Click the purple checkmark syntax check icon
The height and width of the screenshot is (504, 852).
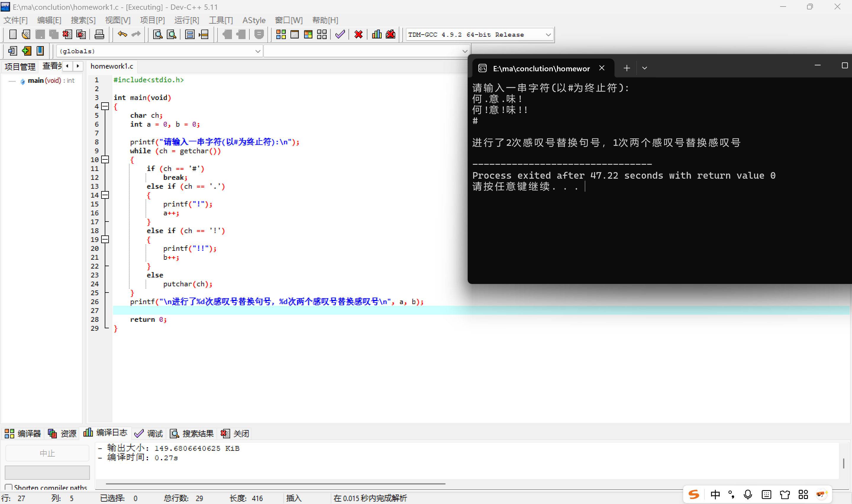(340, 34)
